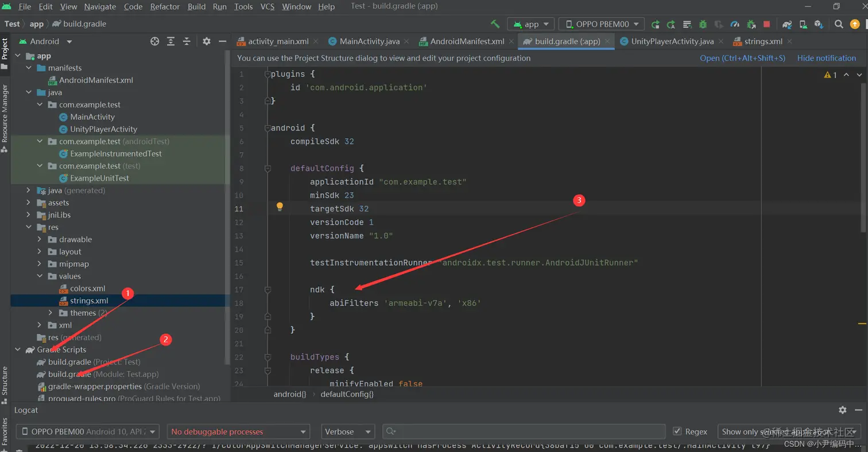Viewport: 868px width, 452px height.
Task: Open the OPPO PBEM00 device dropdown in toolbar
Action: click(x=601, y=24)
